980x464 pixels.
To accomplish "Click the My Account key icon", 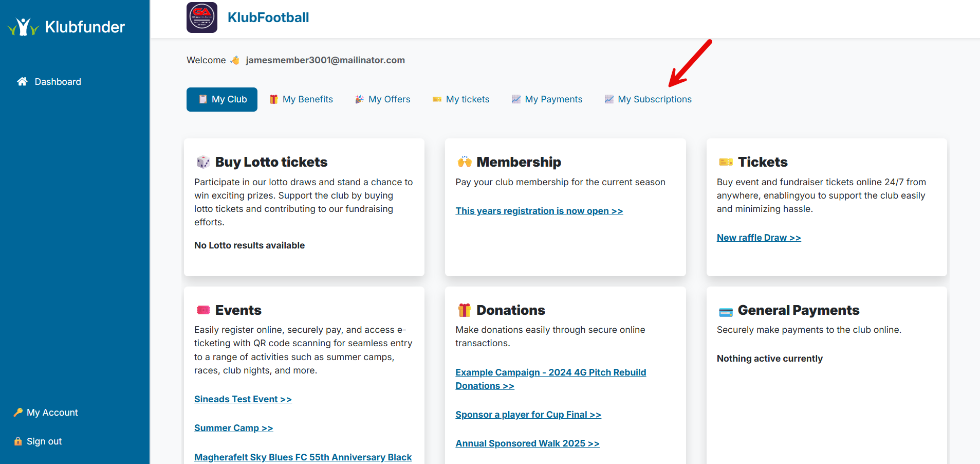I will 18,413.
